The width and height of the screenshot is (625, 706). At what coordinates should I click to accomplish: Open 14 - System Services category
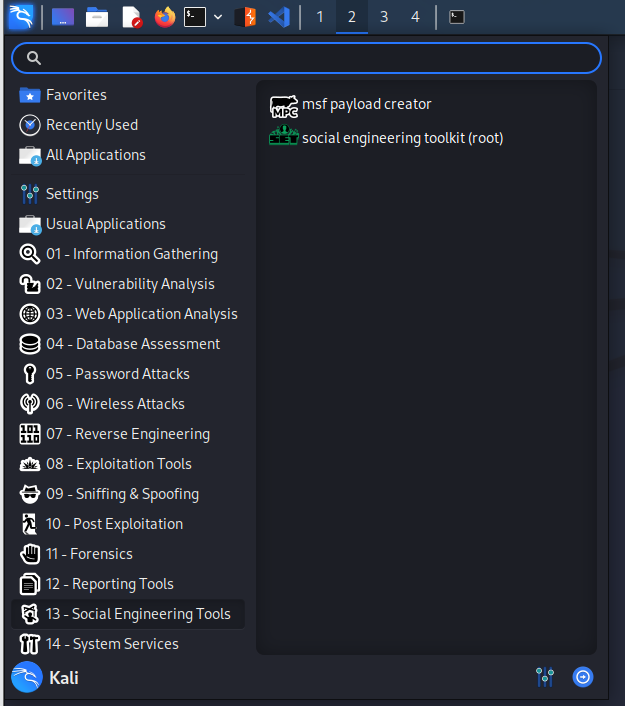(128, 644)
